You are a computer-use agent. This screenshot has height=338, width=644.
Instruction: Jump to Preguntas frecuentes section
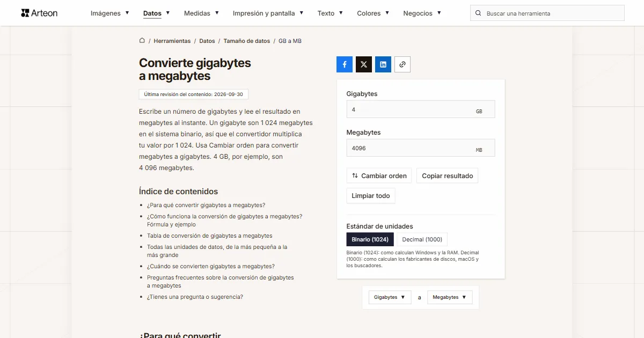click(221, 282)
